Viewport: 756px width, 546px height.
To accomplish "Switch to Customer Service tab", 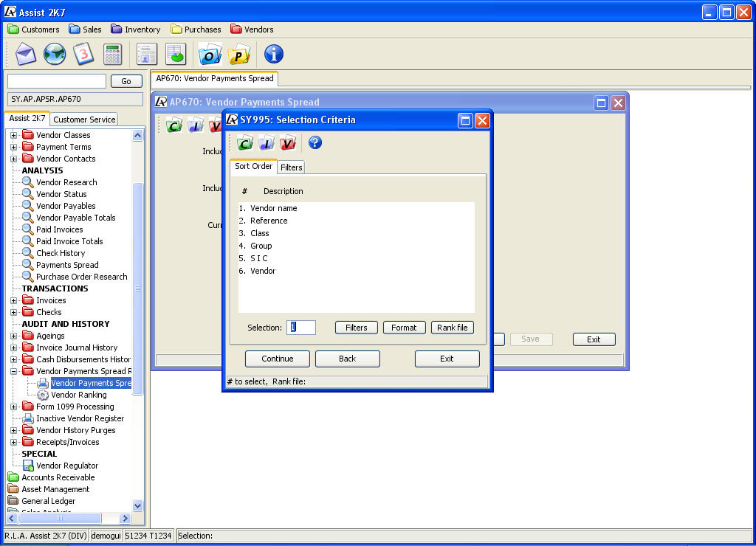I will (84, 120).
